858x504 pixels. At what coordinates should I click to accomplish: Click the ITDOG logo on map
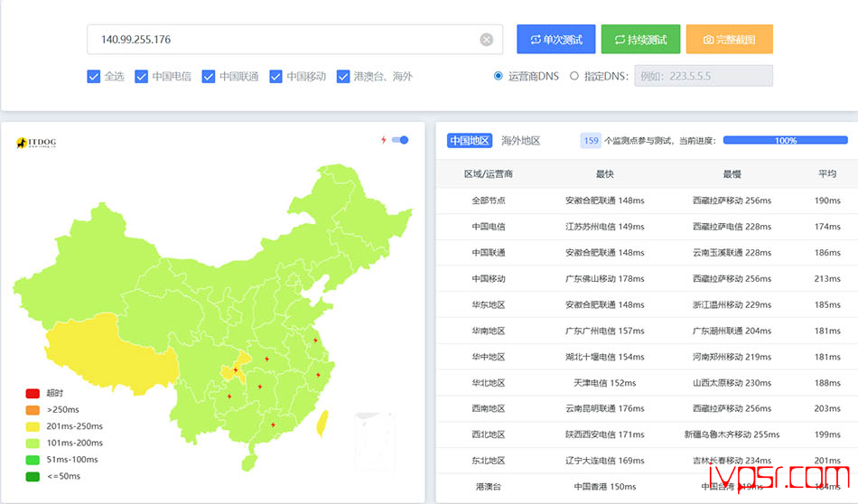[36, 143]
